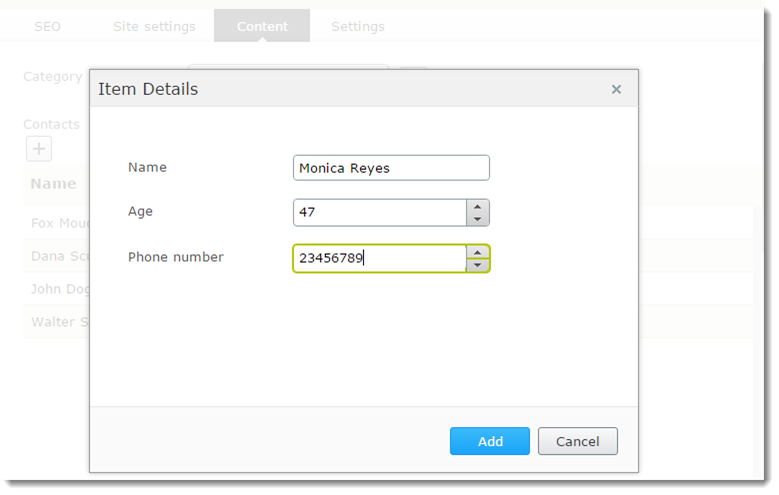Cancel the Item Details dialog
This screenshot has height=495, width=779.
(577, 441)
